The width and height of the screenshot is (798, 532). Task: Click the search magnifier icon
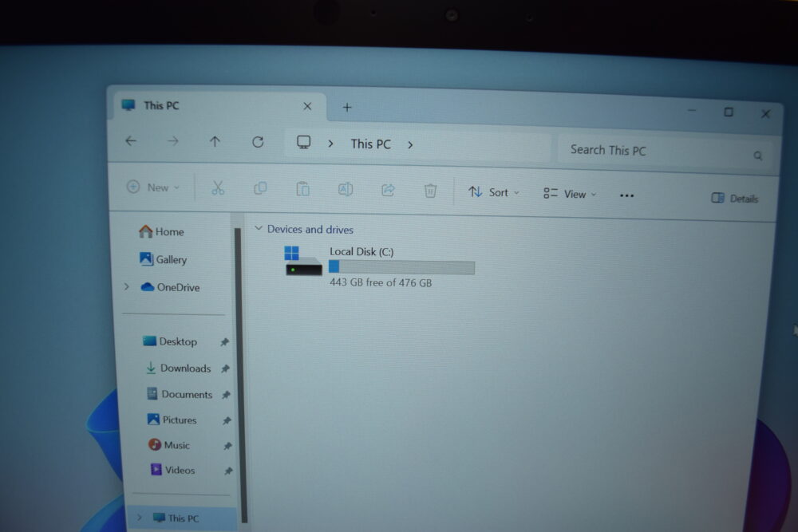coord(758,156)
